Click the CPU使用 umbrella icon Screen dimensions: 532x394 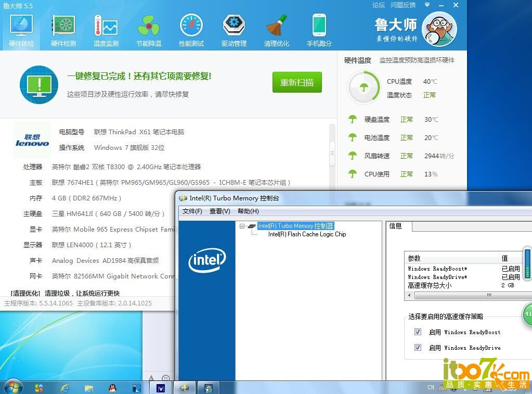click(353, 174)
